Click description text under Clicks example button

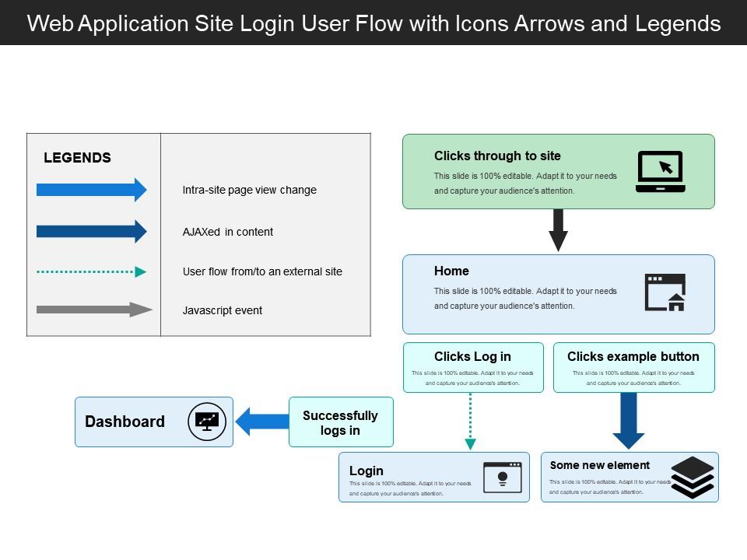click(633, 378)
